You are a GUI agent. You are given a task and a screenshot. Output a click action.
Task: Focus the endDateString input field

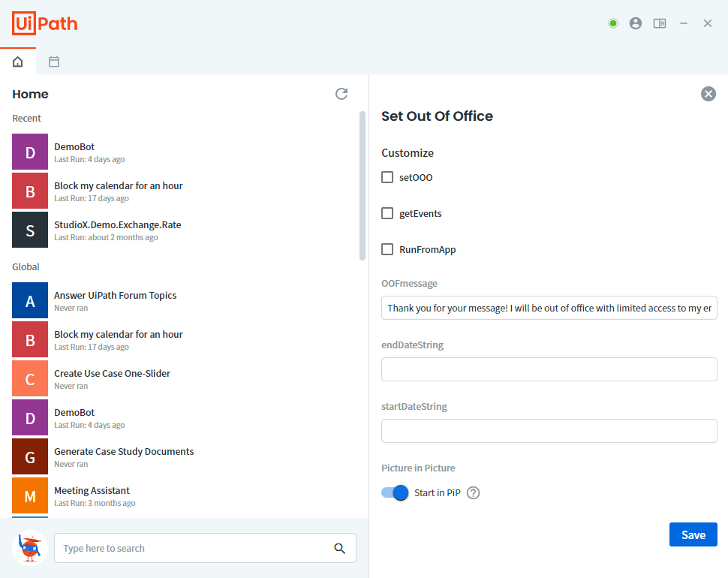549,369
